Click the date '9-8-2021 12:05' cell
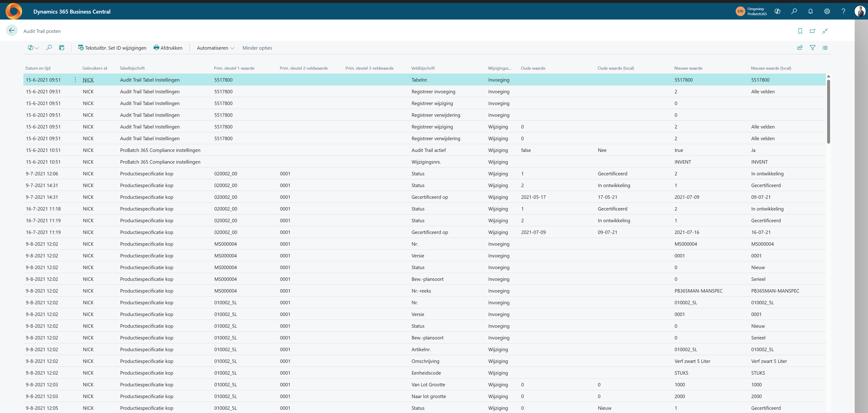The image size is (868, 413). coord(42,408)
